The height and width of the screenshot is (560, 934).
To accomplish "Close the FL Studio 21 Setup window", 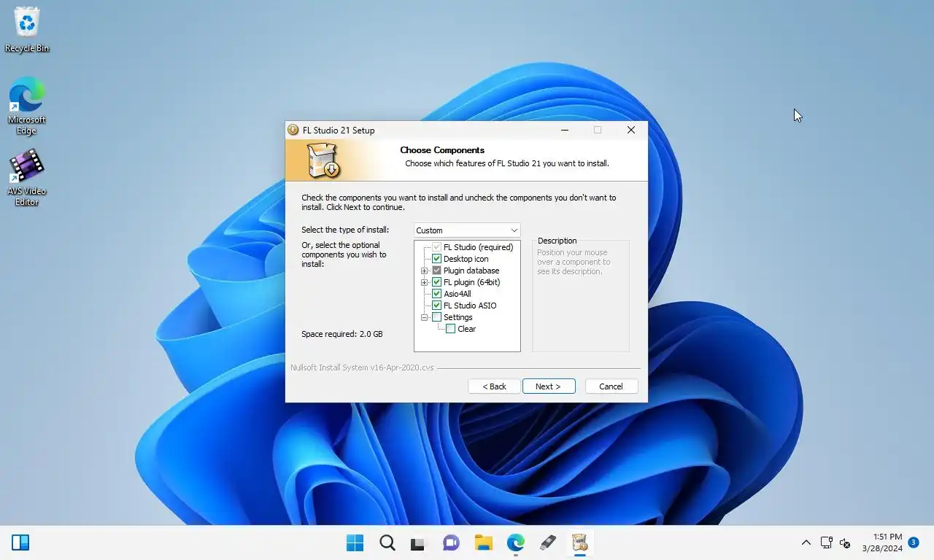I will pyautogui.click(x=631, y=130).
